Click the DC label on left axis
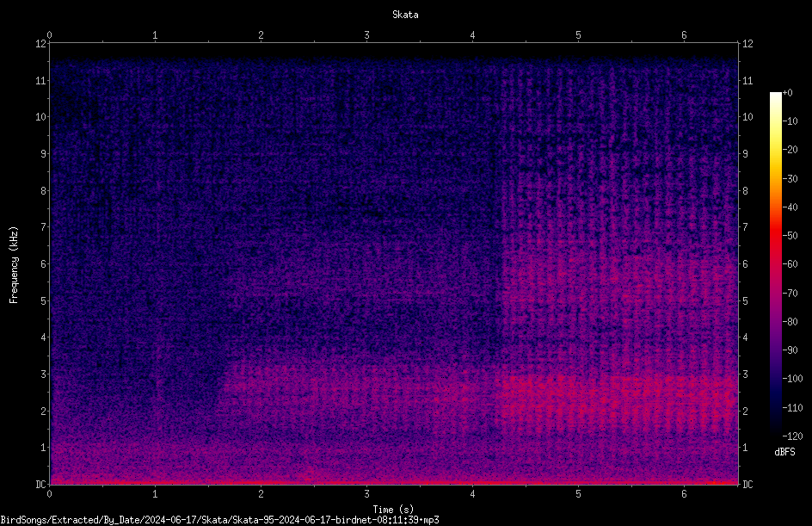This screenshot has height=526, width=812. tap(41, 484)
